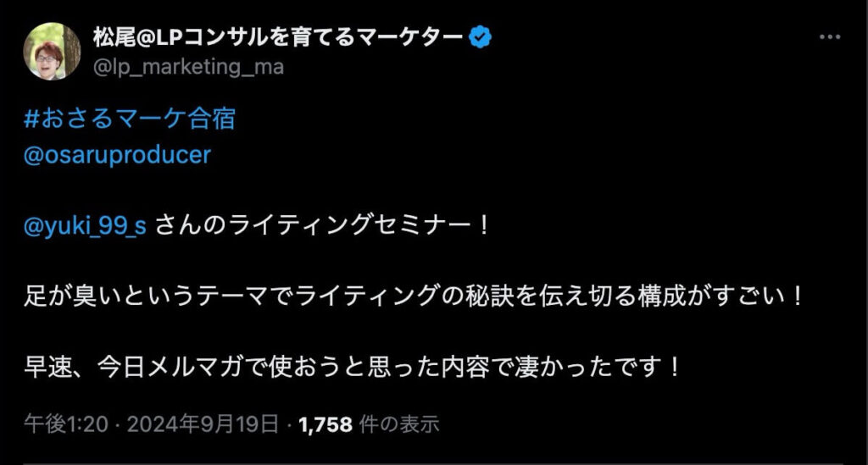Viewport: 868px width, 465px height.
Task: Click the blue verified badge
Action: point(481,38)
